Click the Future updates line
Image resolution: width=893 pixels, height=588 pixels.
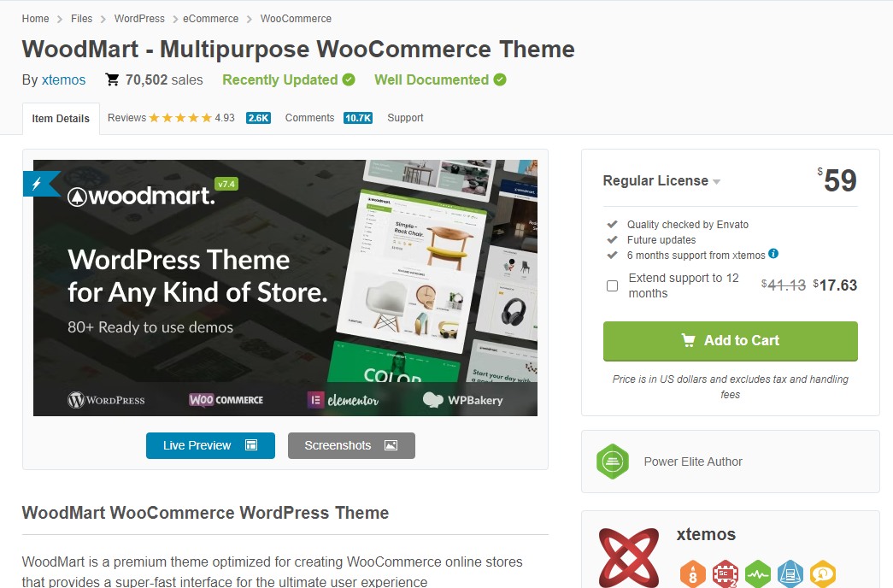coord(661,240)
